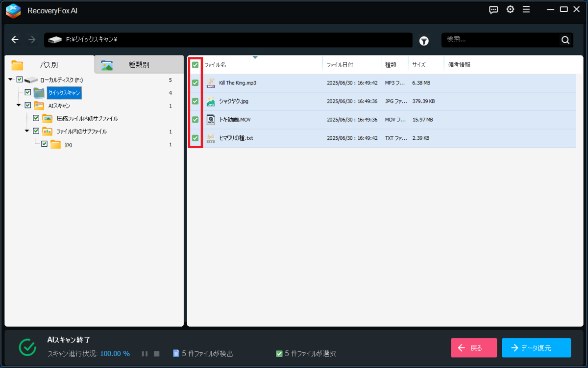
Task: Click the MP3 icon of Kill The King
Action: pyautogui.click(x=211, y=83)
